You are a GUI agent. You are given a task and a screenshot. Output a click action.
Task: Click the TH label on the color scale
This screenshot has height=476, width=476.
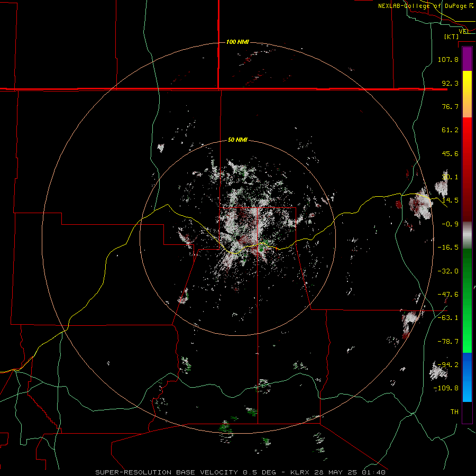point(454,412)
